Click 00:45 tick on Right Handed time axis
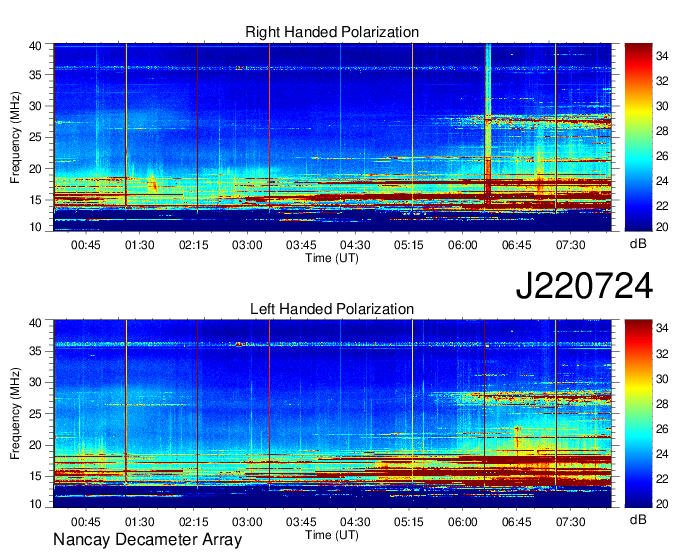This screenshot has height=552, width=680. coord(85,245)
